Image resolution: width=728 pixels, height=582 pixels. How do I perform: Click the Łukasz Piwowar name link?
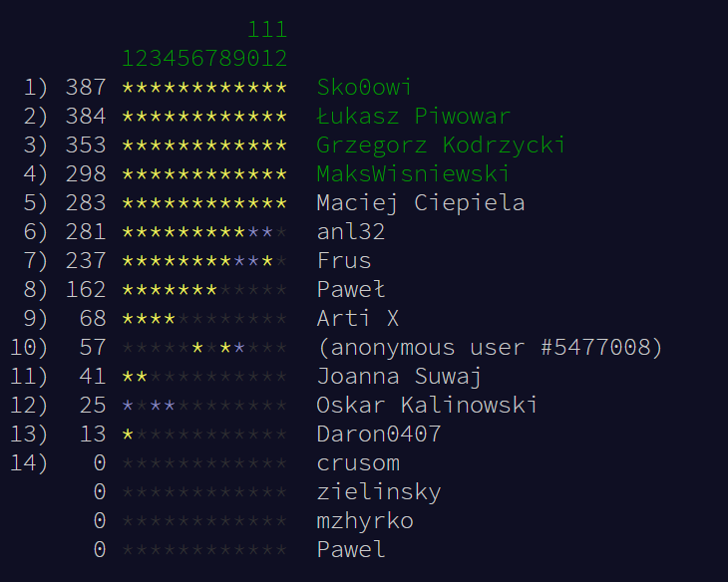point(413,117)
